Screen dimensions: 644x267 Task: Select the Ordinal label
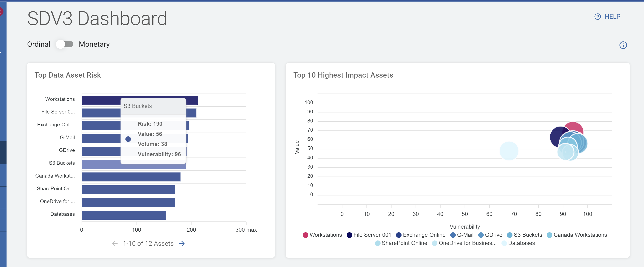(39, 44)
